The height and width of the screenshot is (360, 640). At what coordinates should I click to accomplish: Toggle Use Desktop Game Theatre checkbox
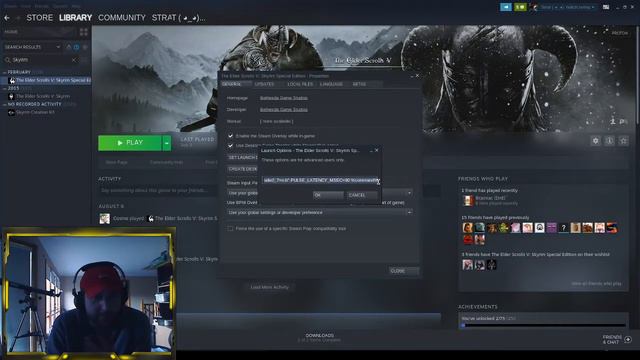231,145
